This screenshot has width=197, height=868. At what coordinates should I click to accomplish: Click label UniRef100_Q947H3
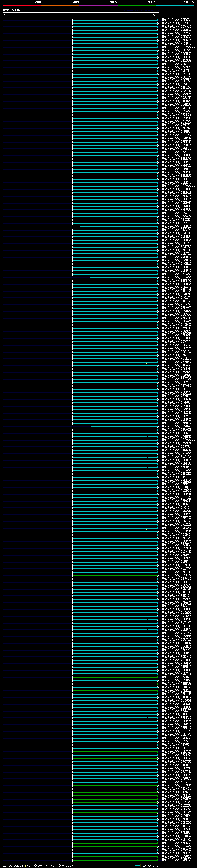176,233
